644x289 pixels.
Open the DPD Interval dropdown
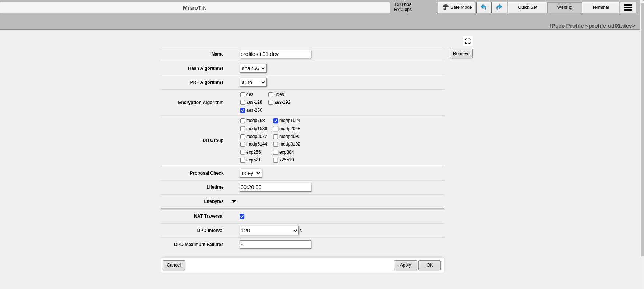[269, 231]
